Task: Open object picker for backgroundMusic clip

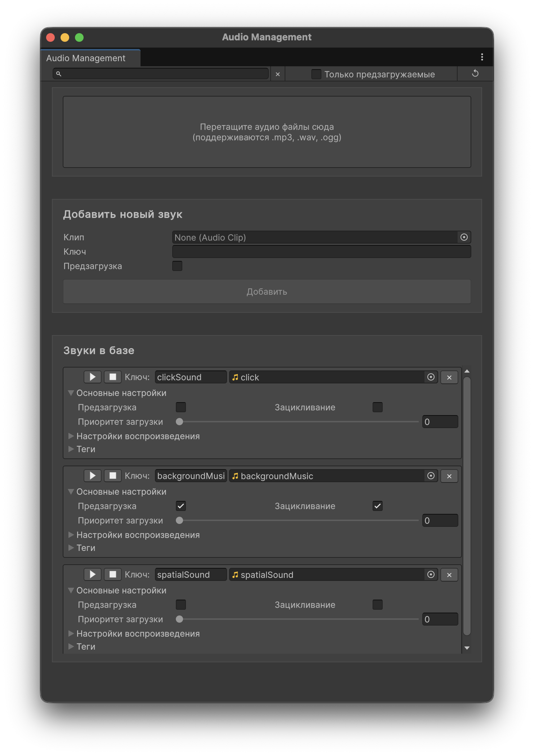Action: click(x=431, y=476)
